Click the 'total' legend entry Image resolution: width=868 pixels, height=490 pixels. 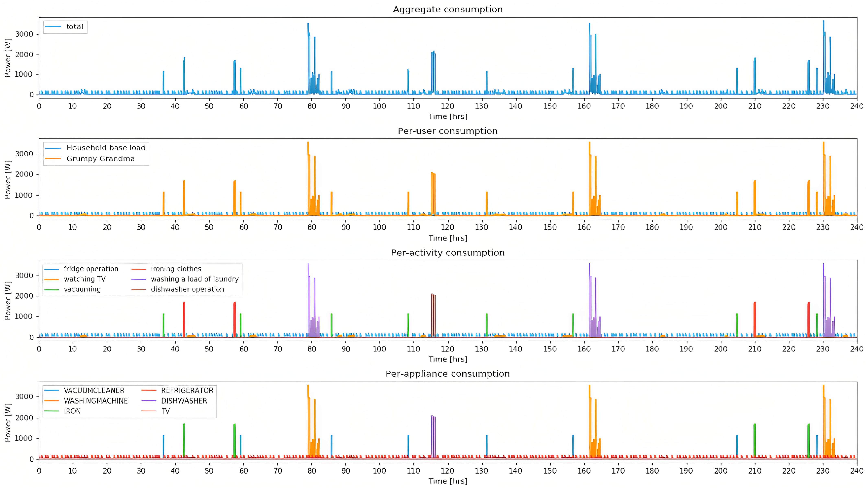point(75,27)
